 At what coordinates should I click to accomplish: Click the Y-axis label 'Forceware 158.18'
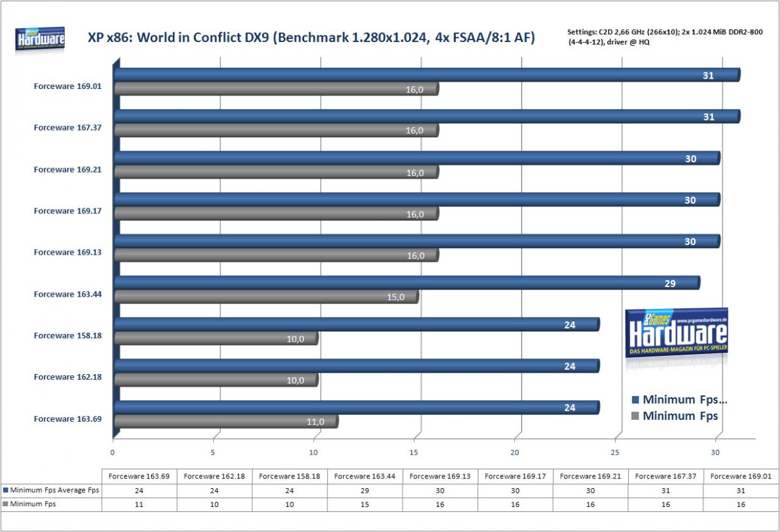tap(68, 336)
